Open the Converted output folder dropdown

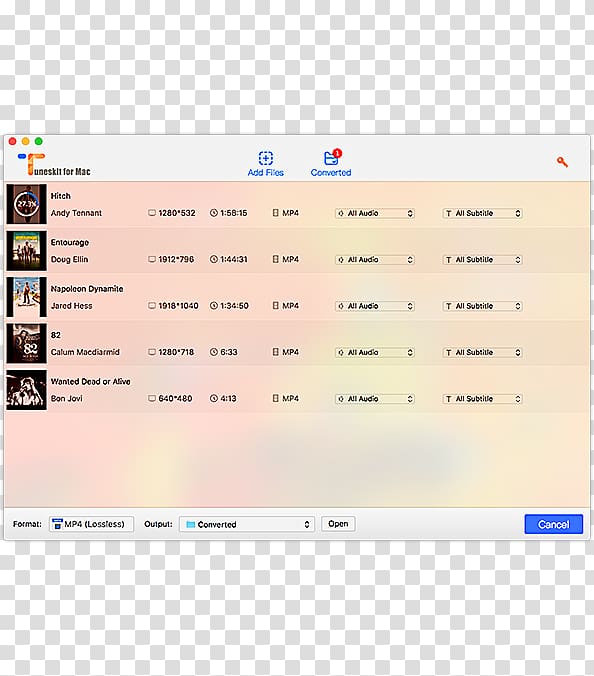click(x=247, y=524)
